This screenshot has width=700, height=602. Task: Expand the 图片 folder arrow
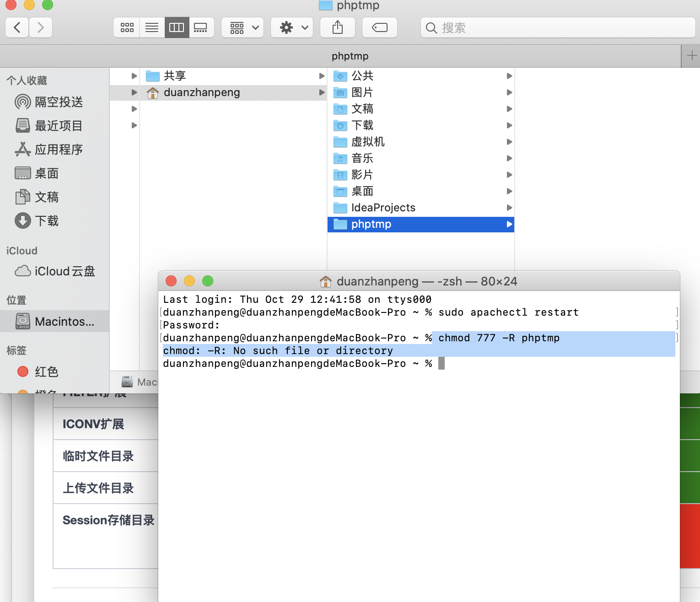pos(509,92)
